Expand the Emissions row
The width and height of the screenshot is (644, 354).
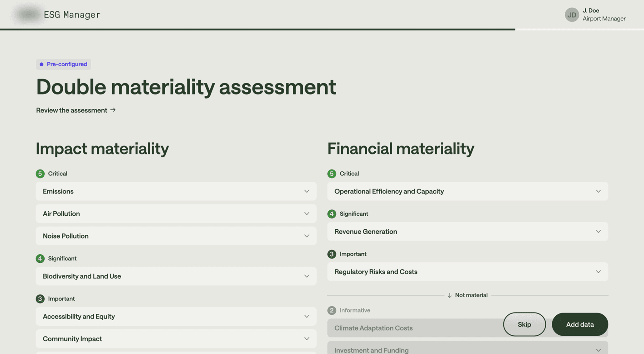click(x=306, y=191)
